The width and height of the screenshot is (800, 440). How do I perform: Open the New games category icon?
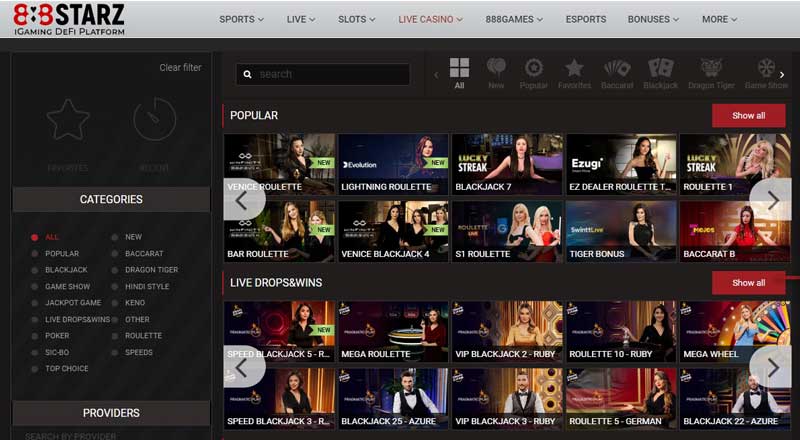(x=496, y=67)
